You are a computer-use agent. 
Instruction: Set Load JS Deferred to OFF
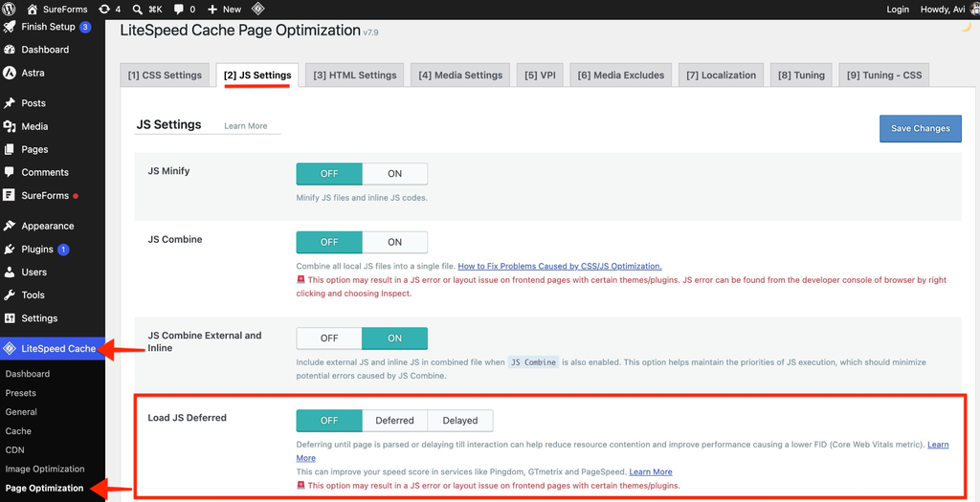[329, 421]
